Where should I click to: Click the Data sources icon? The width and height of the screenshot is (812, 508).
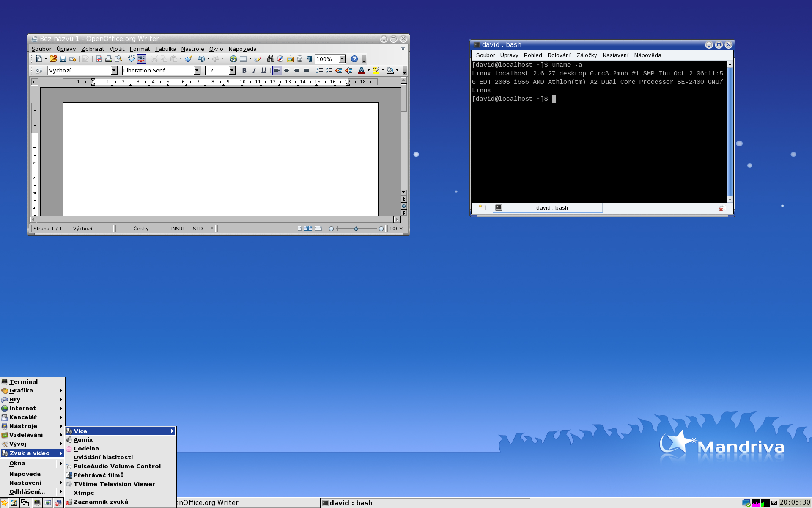coord(300,59)
